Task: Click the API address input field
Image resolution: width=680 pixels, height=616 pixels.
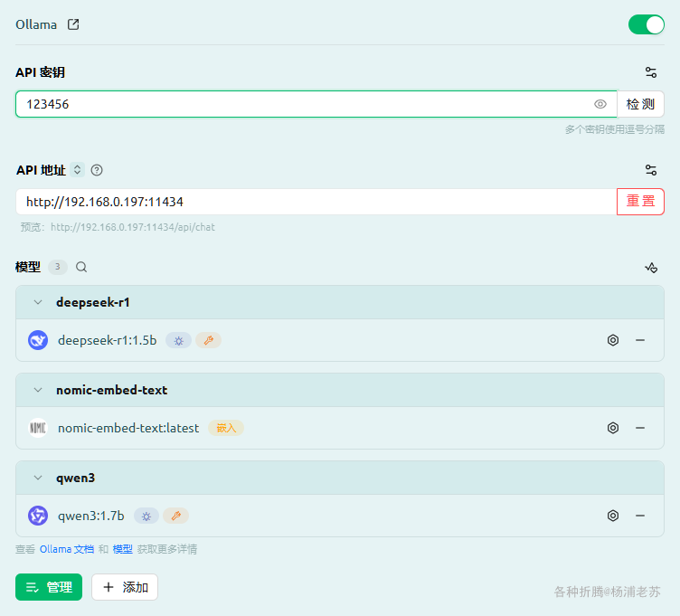Action: pyautogui.click(x=316, y=202)
